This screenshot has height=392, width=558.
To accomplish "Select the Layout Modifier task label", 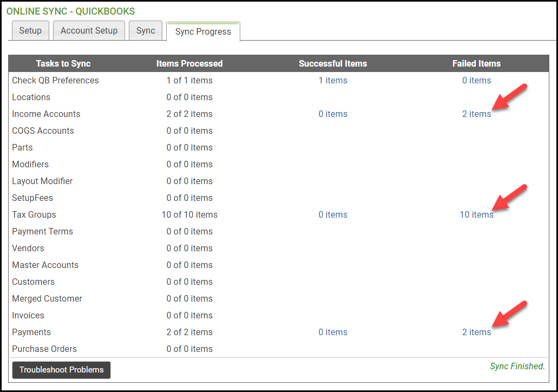I will 42,181.
